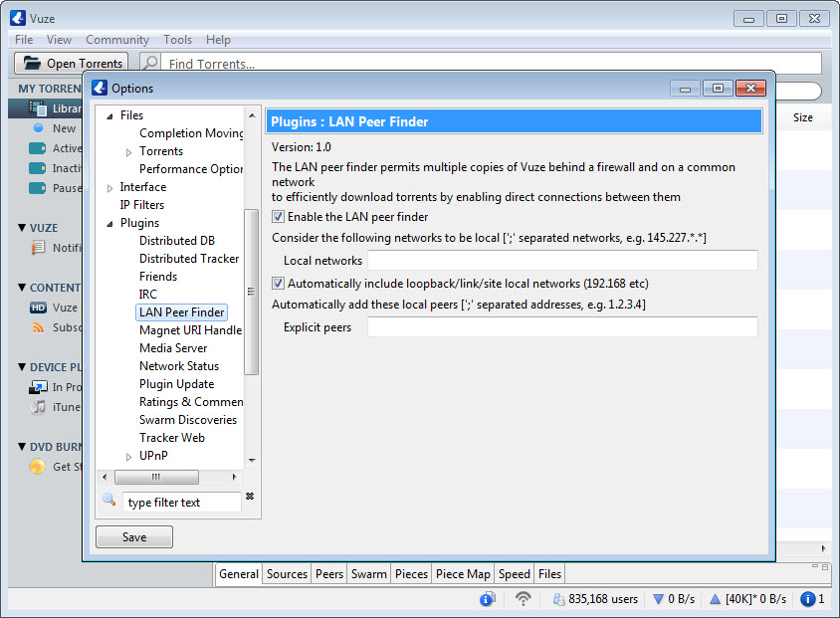840x618 pixels.
Task: Toggle Automatically include loopback networks checkbox
Action: click(278, 284)
